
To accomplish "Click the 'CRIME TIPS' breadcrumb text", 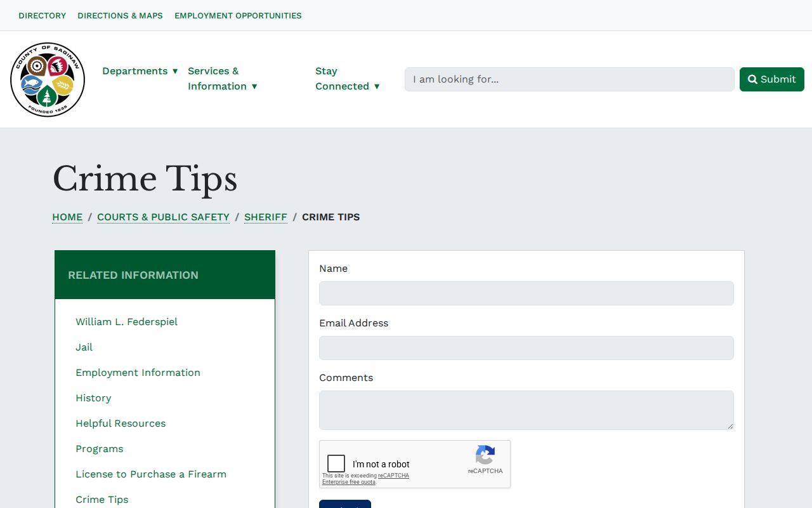I will pyautogui.click(x=331, y=217).
